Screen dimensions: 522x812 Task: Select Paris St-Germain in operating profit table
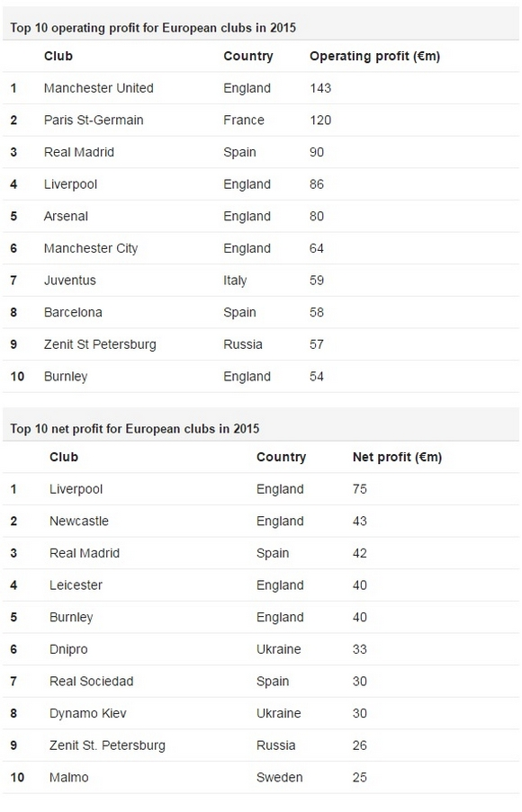[x=94, y=120]
